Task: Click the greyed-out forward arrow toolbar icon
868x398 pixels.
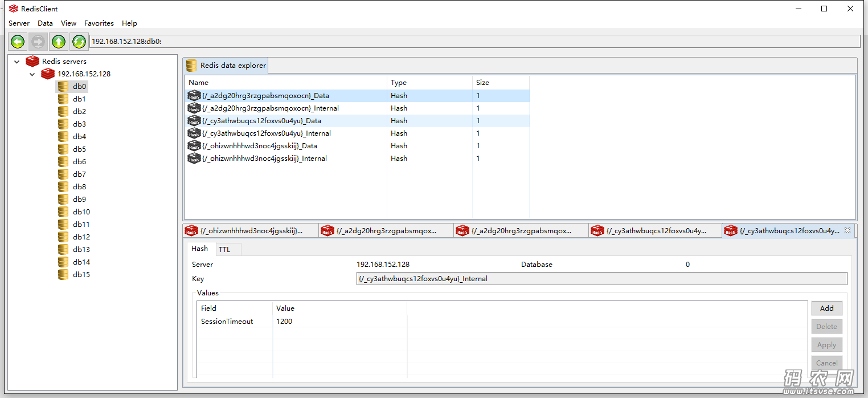Action: coord(38,42)
